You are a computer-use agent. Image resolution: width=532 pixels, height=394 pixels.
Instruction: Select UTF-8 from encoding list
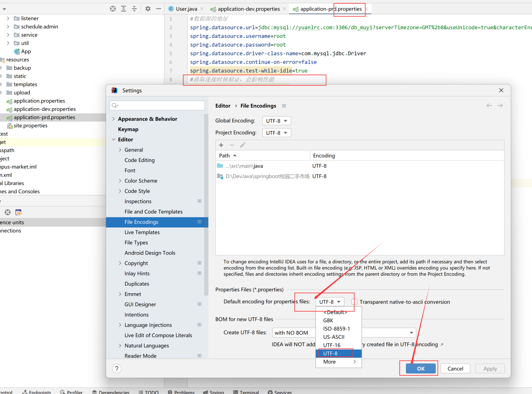click(x=338, y=353)
